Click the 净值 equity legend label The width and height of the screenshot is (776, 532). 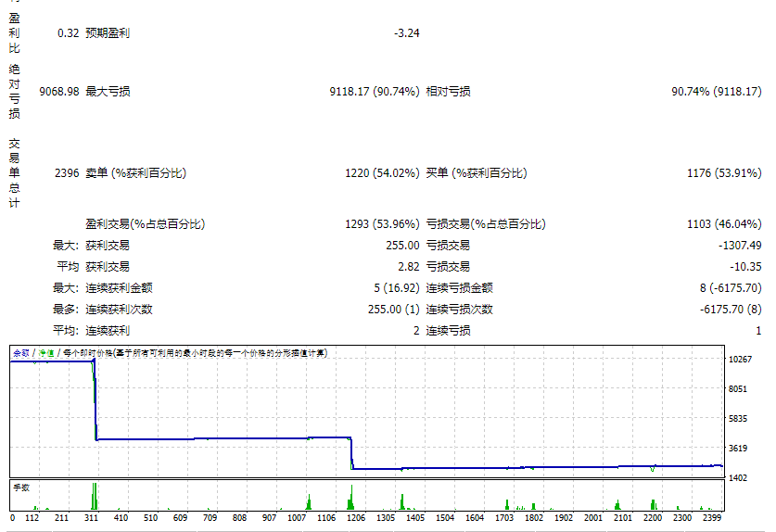coord(45,353)
